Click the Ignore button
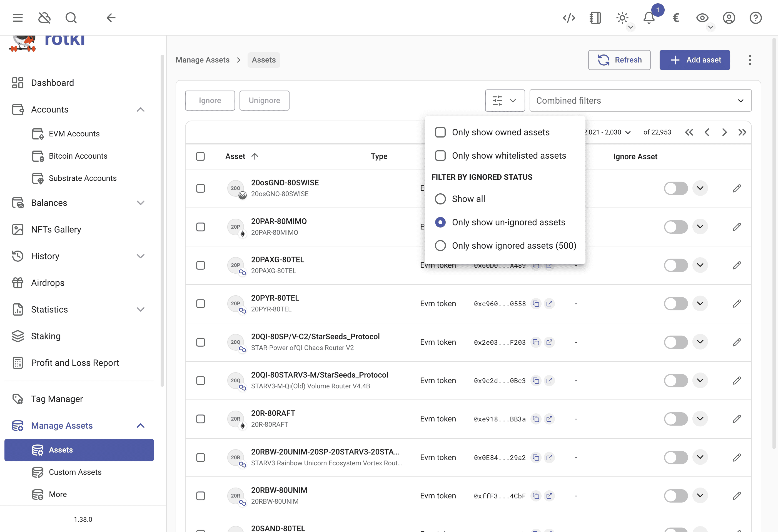Viewport: 778px width, 532px height. click(x=210, y=101)
